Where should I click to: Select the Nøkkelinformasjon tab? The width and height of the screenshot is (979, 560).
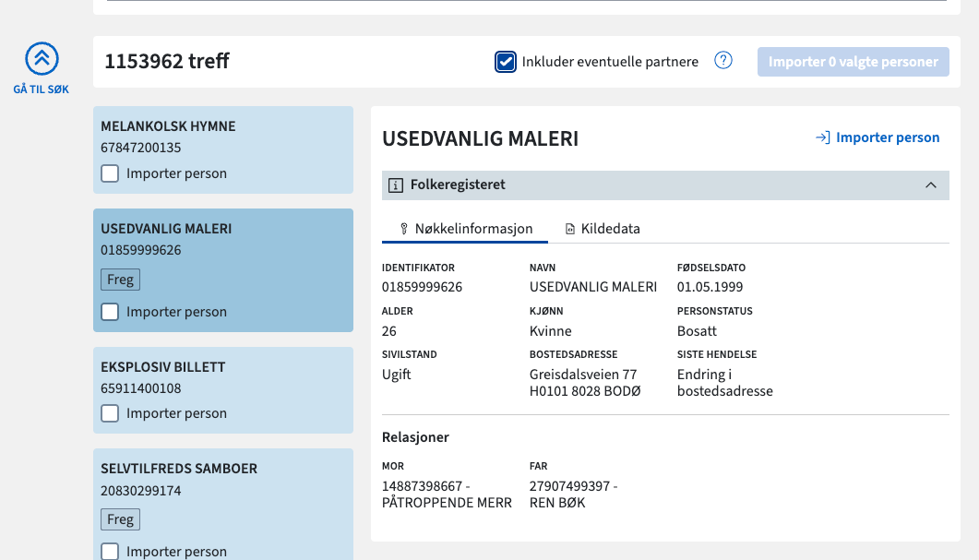(x=473, y=228)
